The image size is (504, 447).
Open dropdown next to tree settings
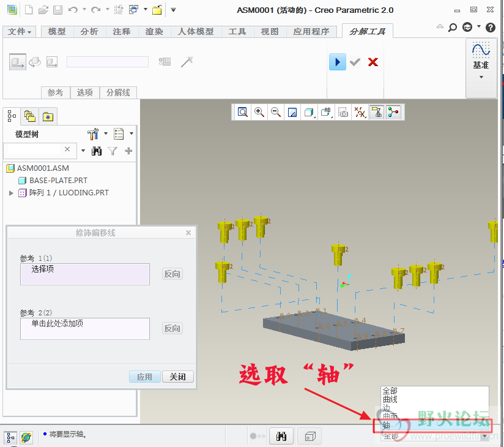[x=106, y=133]
